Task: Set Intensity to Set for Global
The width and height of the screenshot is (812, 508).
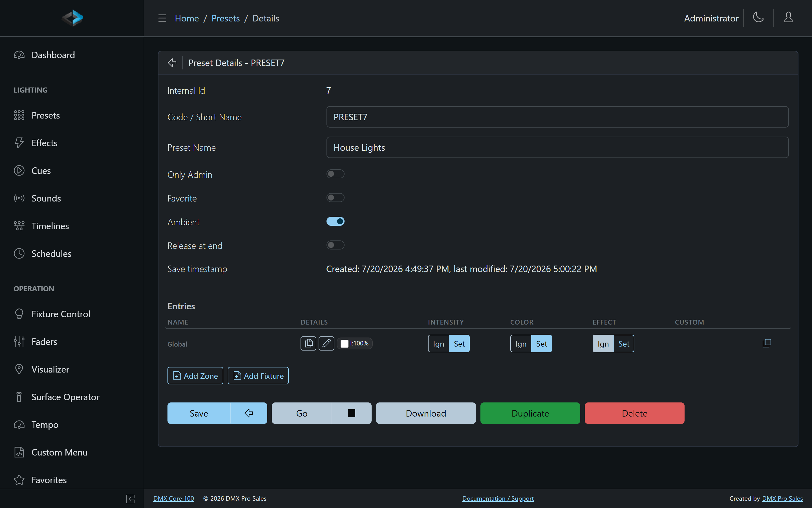Action: point(459,344)
